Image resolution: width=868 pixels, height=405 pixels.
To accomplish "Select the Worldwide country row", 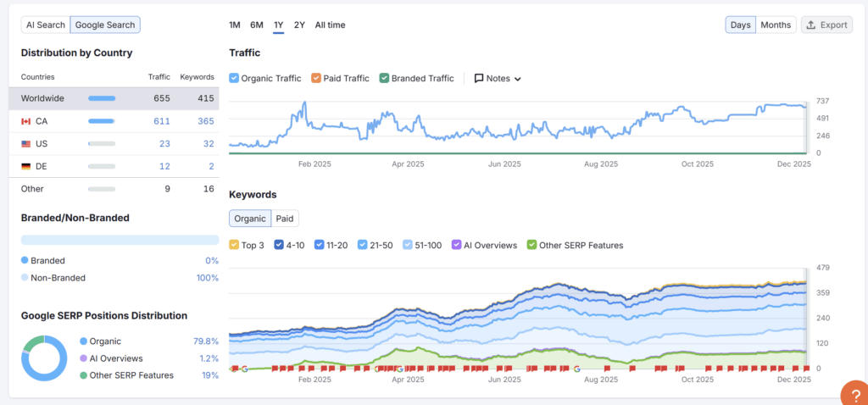I will [x=114, y=98].
